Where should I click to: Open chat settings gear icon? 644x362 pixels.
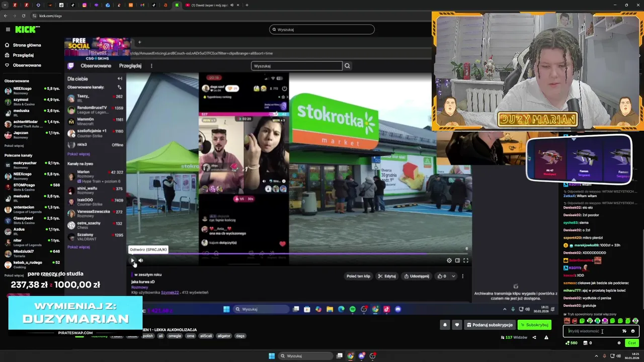619,343
